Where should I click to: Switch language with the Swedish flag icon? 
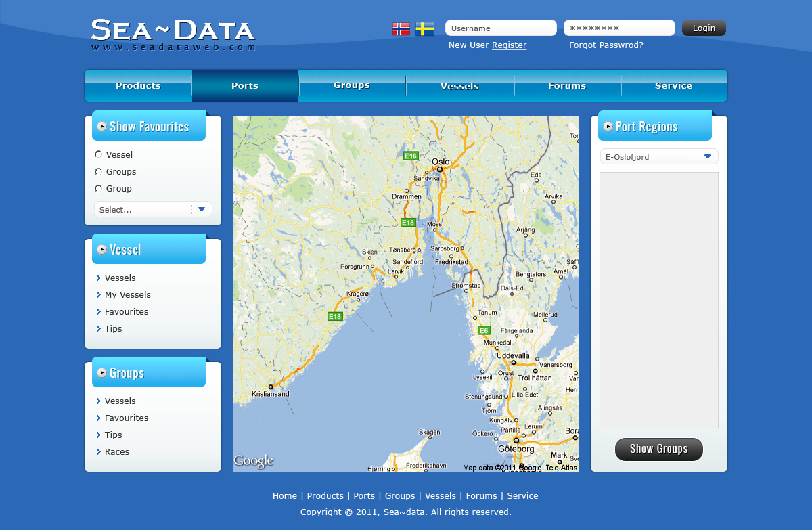point(425,28)
